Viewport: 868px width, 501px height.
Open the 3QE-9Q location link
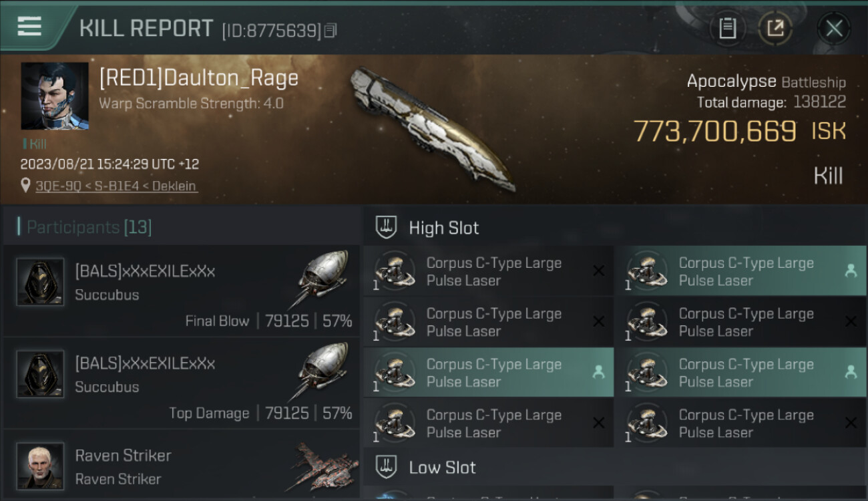click(x=117, y=186)
